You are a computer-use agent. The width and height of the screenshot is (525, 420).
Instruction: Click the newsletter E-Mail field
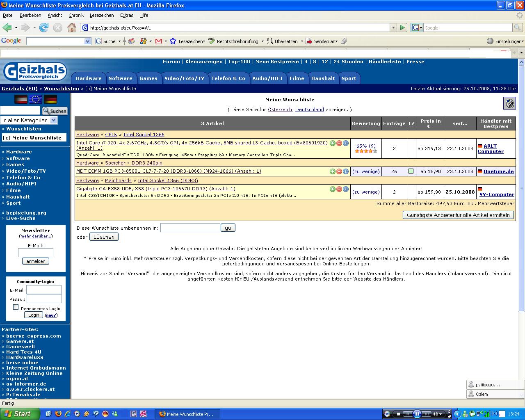(36, 253)
